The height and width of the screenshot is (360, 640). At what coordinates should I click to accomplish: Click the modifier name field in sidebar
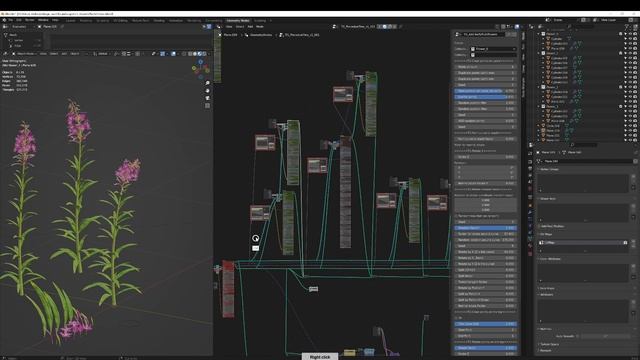tap(483, 34)
